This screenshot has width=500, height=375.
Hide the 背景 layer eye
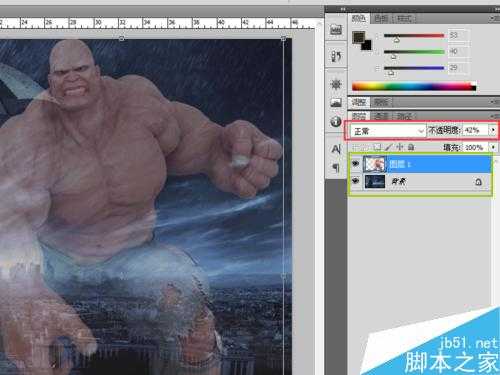(x=356, y=181)
